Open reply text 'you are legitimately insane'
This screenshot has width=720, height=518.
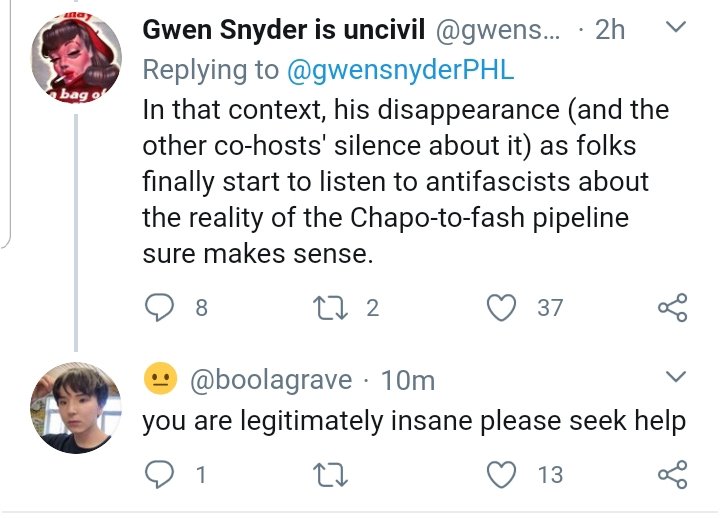[413, 421]
